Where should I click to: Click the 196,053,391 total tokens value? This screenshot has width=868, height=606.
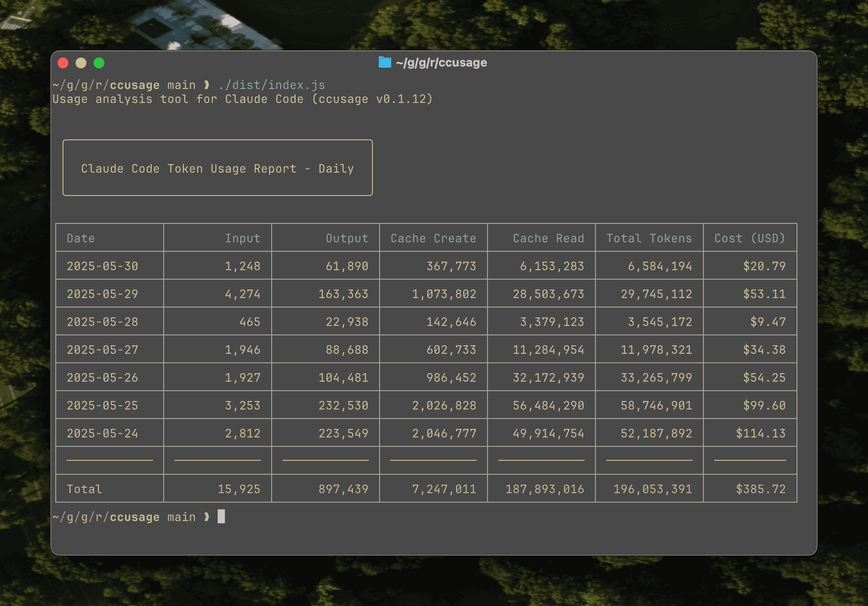(653, 489)
